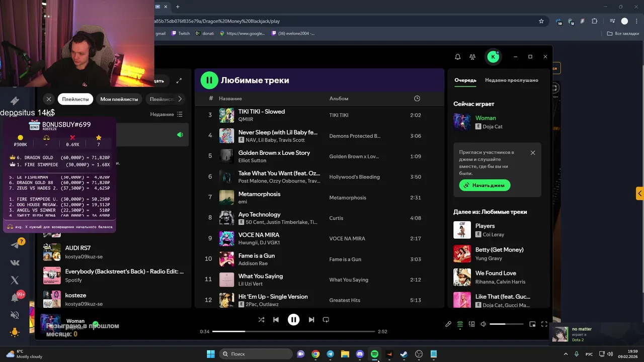
Task: Pause playback with the green Любимые треки button
Action: pos(209,80)
